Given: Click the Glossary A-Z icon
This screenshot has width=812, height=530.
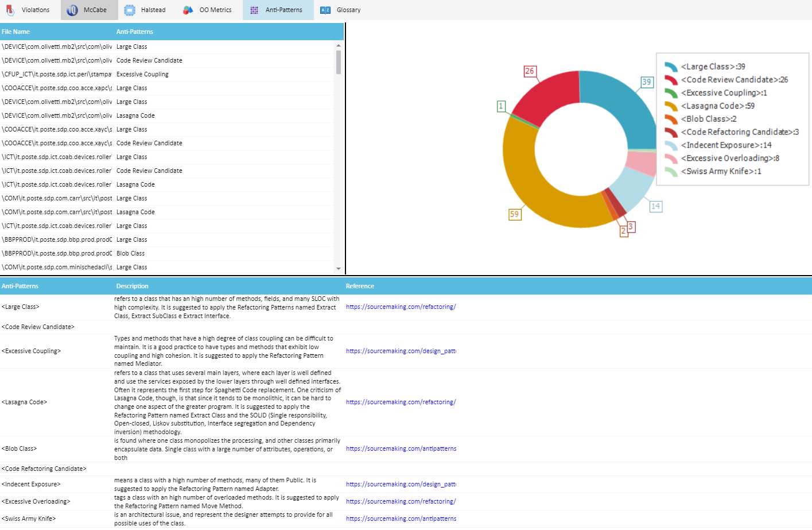Looking at the screenshot, I should click(x=325, y=10).
